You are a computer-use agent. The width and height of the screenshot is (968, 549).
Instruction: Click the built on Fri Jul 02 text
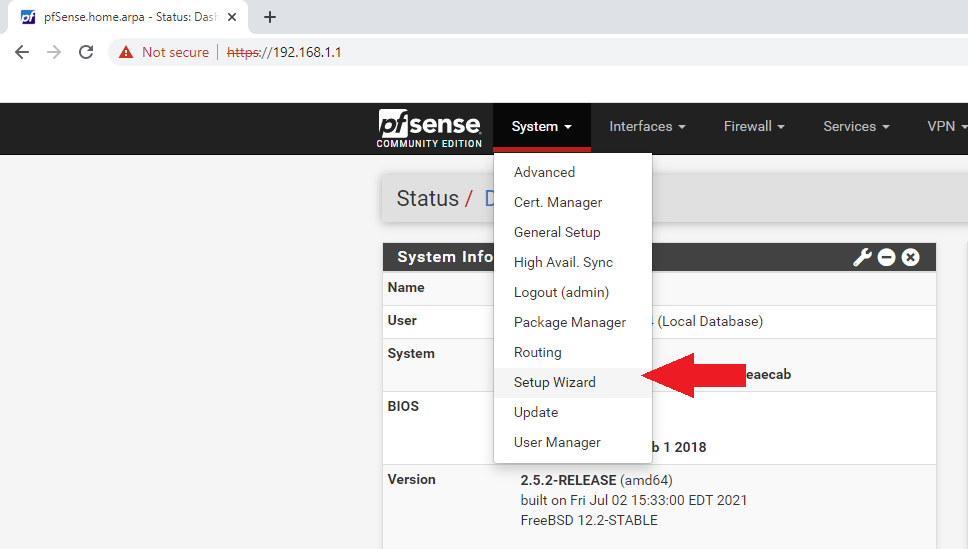coord(634,500)
